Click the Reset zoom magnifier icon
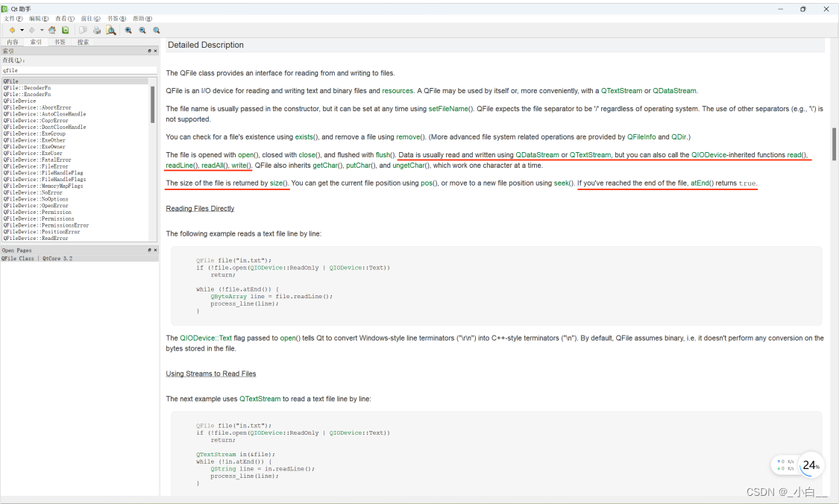Viewport: 839px width, 504px height. coord(157,31)
